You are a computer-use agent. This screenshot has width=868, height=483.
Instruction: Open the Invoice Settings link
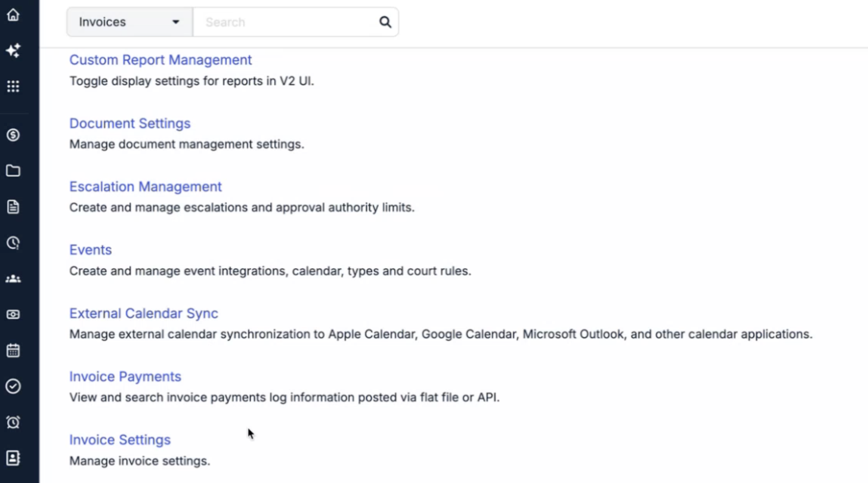click(x=120, y=440)
